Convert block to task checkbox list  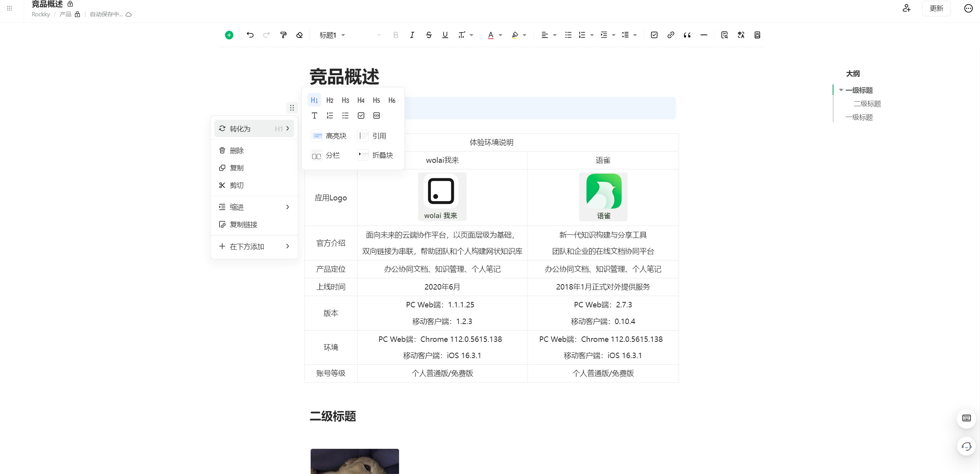(x=361, y=115)
